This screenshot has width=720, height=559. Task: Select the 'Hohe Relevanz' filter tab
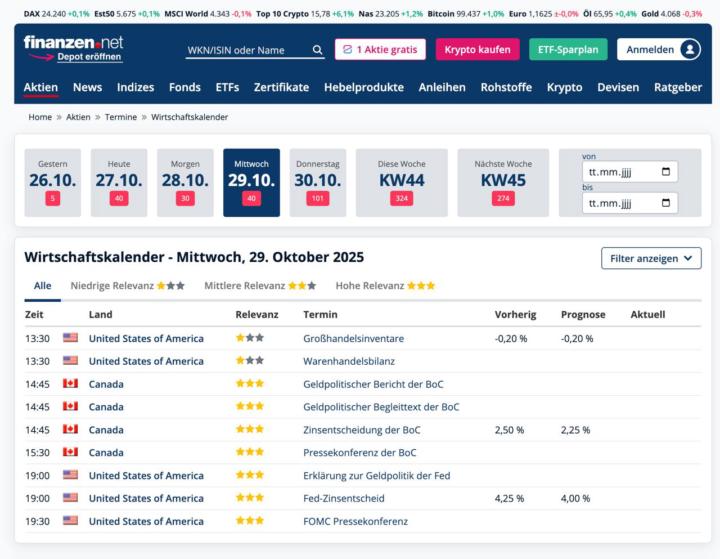tap(385, 286)
